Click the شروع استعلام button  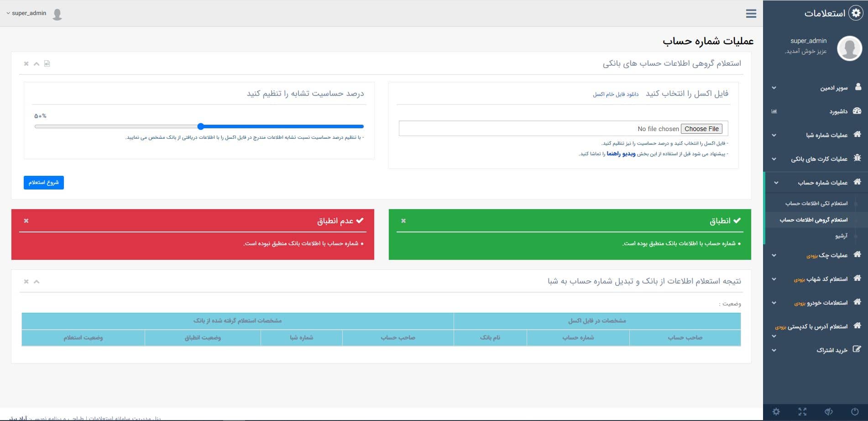44,183
